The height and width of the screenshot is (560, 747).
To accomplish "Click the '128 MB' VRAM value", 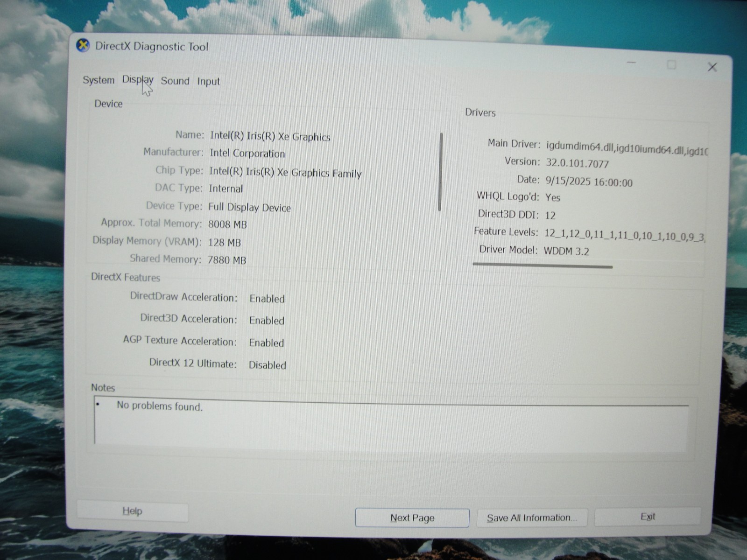I will (224, 243).
